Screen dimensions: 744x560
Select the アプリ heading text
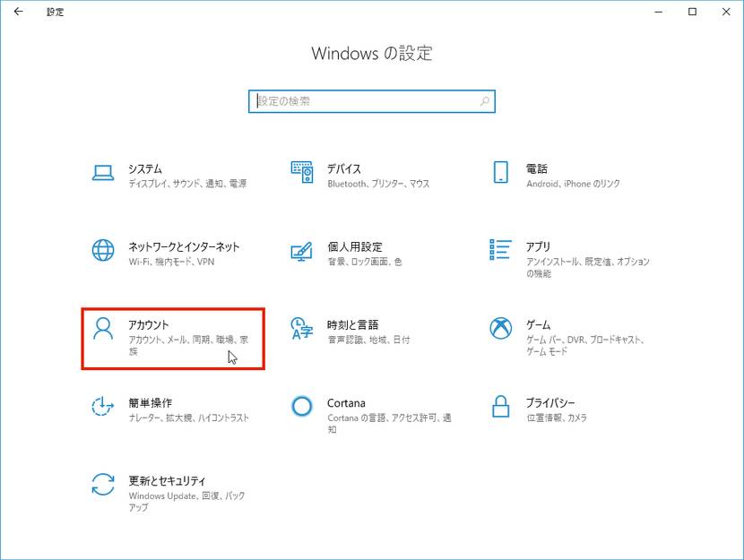[x=538, y=247]
